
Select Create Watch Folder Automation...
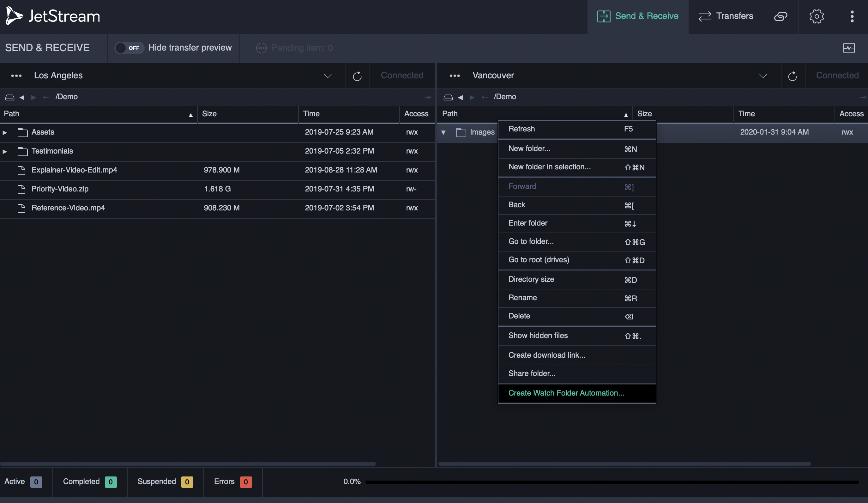[576, 393]
